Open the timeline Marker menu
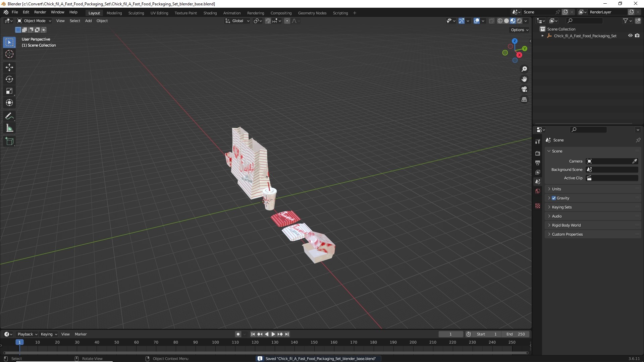The height and width of the screenshot is (362, 644). (80, 334)
